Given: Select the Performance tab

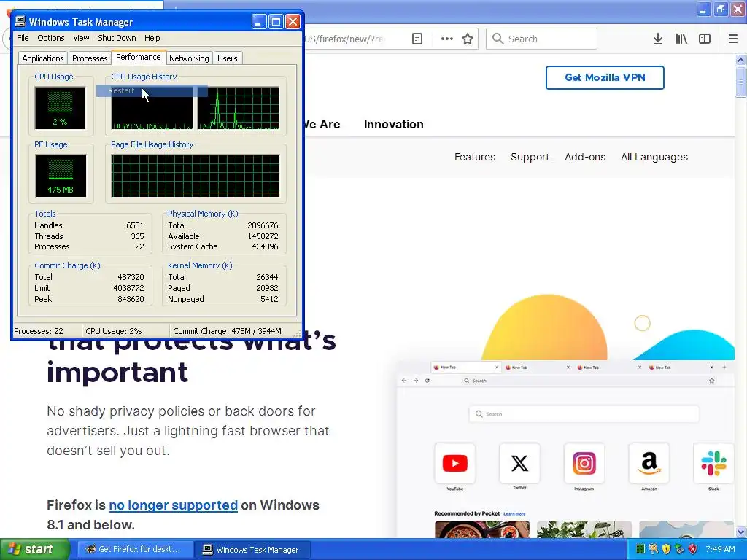Looking at the screenshot, I should 139,57.
